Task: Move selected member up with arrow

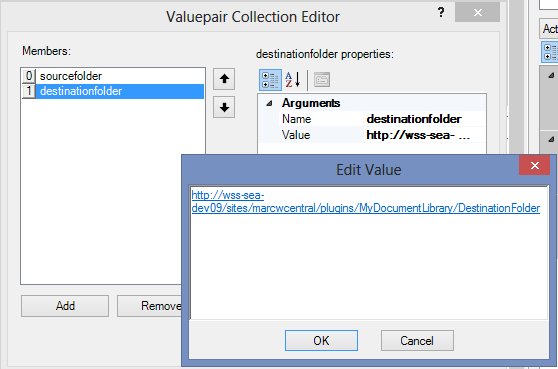Action: point(224,79)
